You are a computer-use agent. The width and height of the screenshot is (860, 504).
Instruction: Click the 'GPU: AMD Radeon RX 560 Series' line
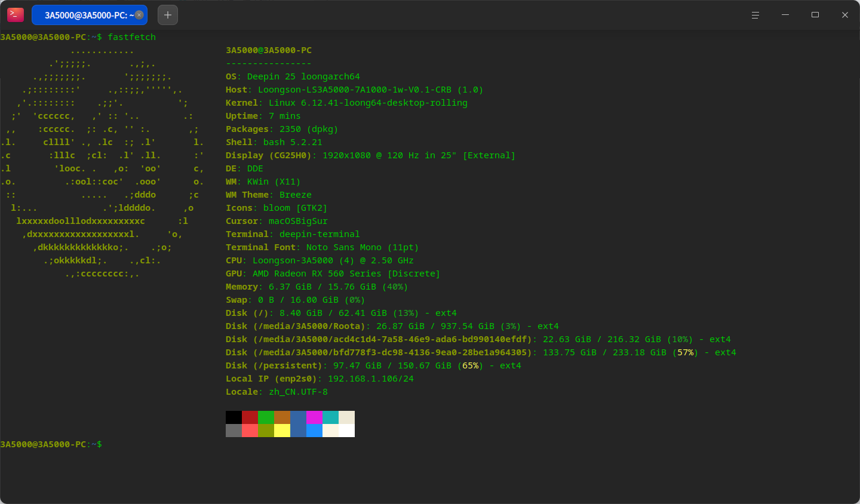click(x=333, y=273)
